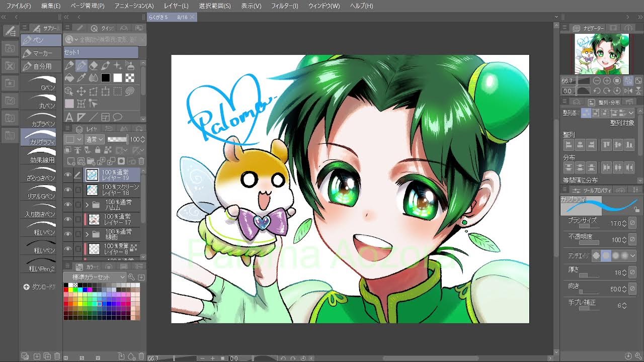The image size is (644, 362).
Task: Click zoom out icon in Navigator
Action: [597, 80]
